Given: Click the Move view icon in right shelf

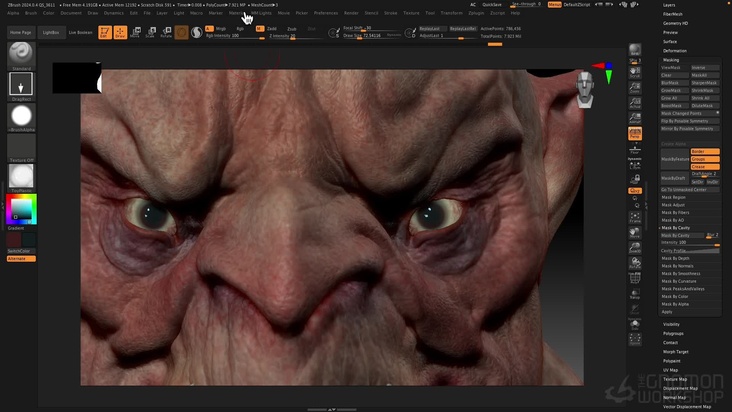Looking at the screenshot, I should (635, 232).
